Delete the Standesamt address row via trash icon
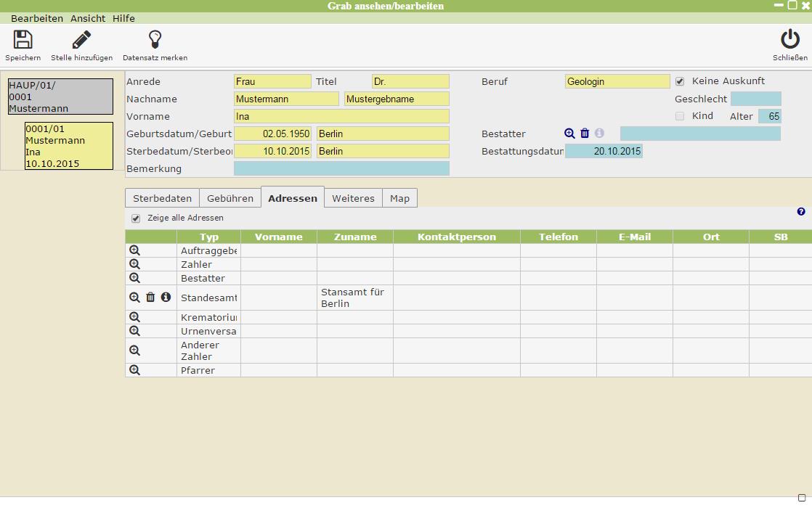The image size is (812, 508). tap(150, 298)
